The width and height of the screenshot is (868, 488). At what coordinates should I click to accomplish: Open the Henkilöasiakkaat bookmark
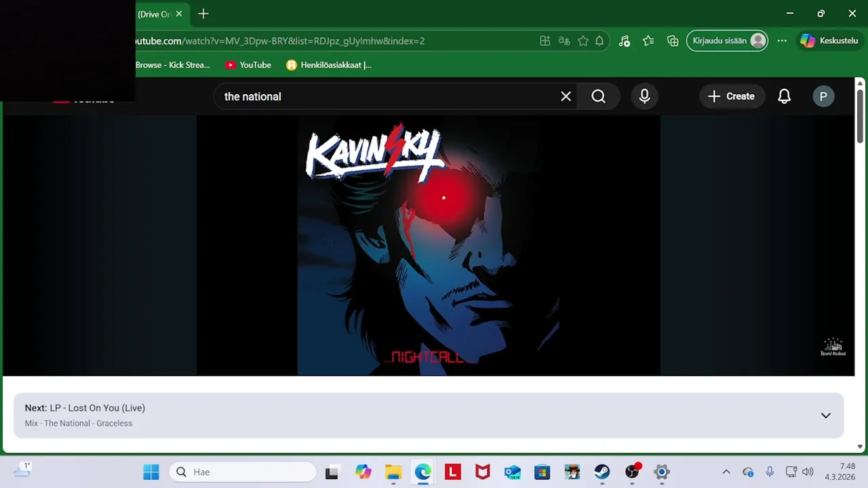[329, 65]
